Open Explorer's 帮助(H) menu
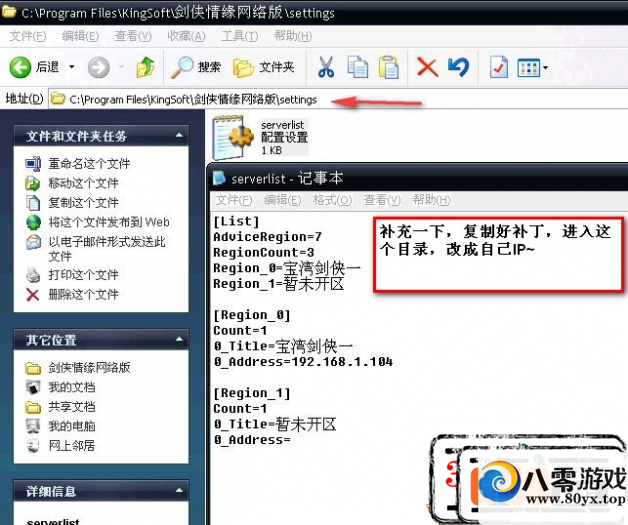628x525 pixels. pyautogui.click(x=293, y=36)
